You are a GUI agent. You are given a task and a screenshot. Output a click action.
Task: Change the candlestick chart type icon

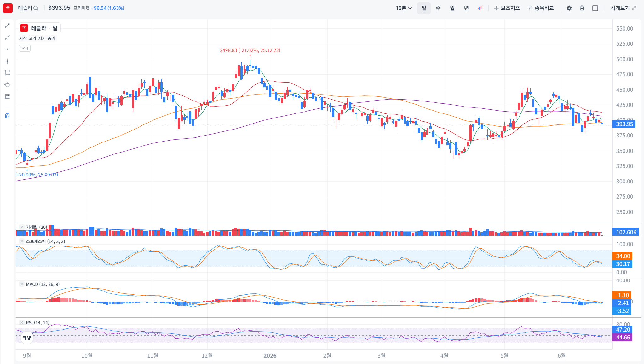[x=480, y=8]
